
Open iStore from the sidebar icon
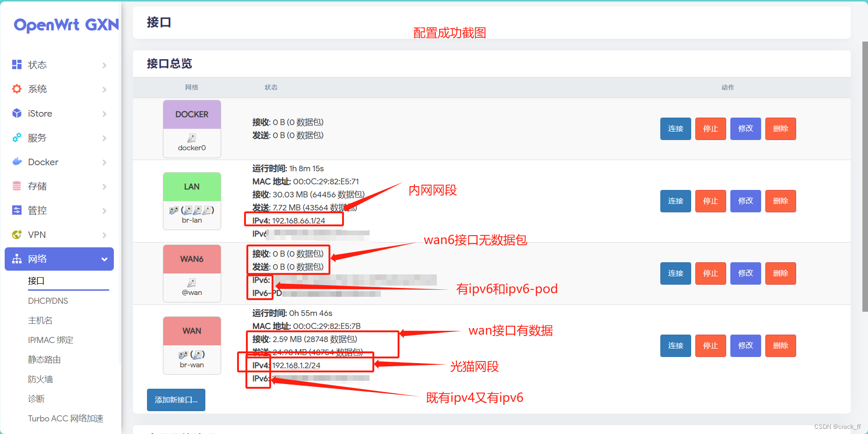pyautogui.click(x=16, y=113)
